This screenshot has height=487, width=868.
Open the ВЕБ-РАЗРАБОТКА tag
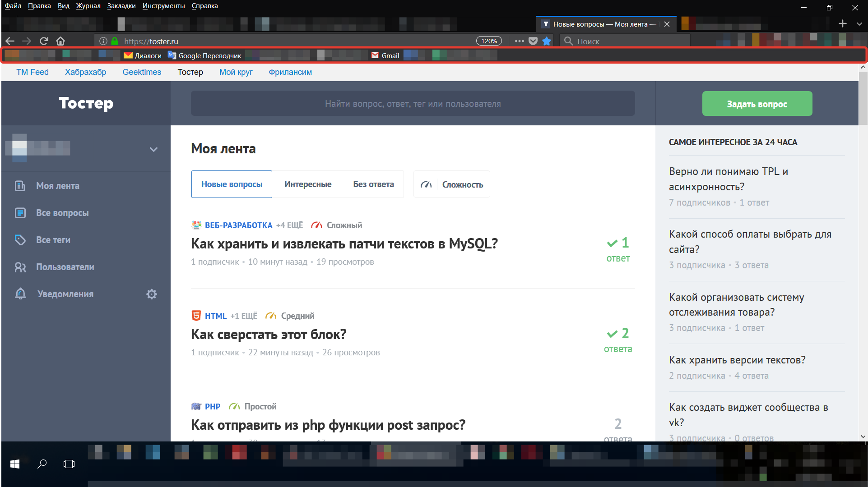point(238,225)
